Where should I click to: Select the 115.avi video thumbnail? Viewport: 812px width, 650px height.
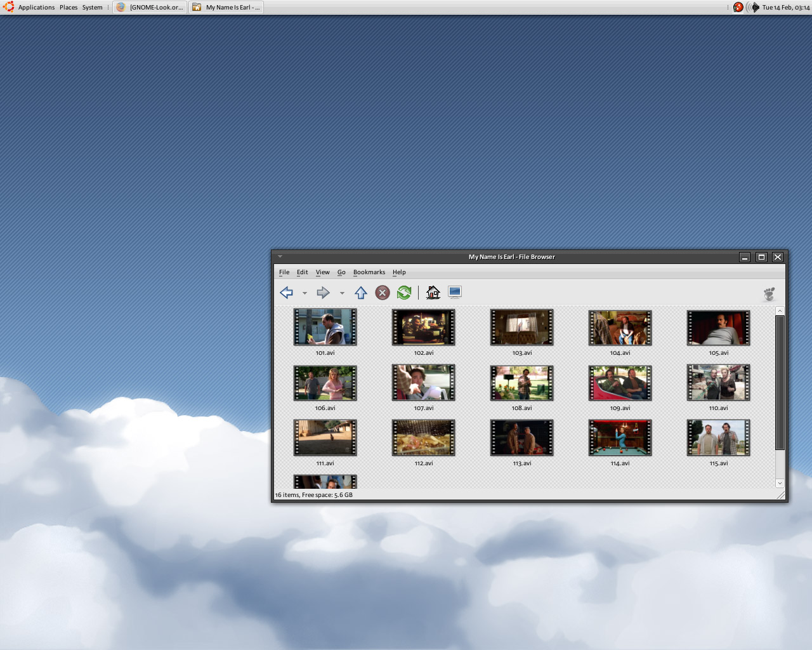coord(719,437)
